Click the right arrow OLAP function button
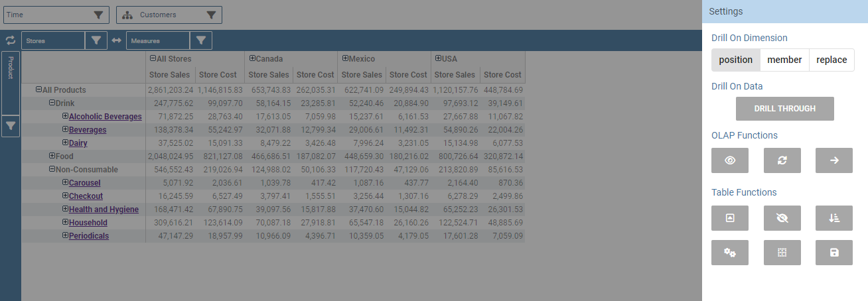This screenshot has height=301, width=868. (834, 160)
